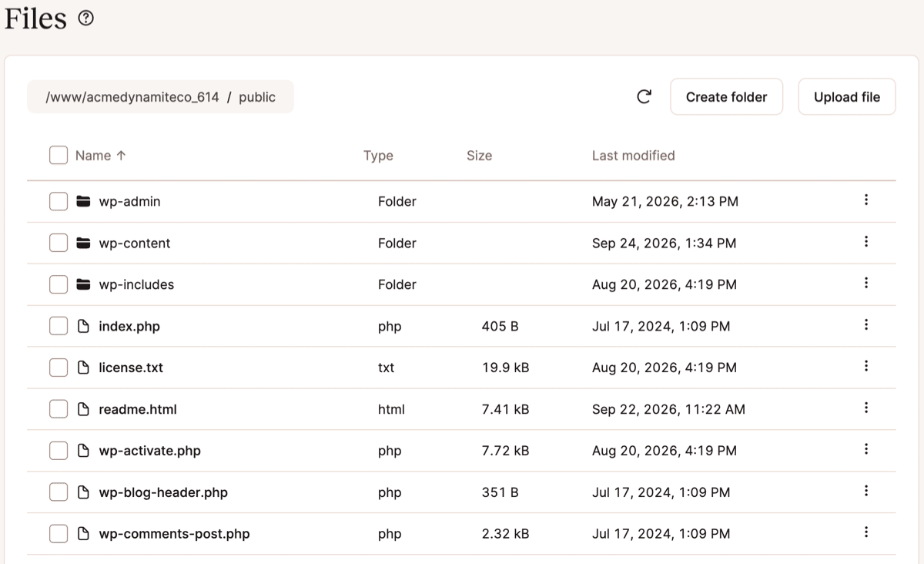Click the index.php file icon
Viewport: 924px width, 564px height.
point(83,326)
